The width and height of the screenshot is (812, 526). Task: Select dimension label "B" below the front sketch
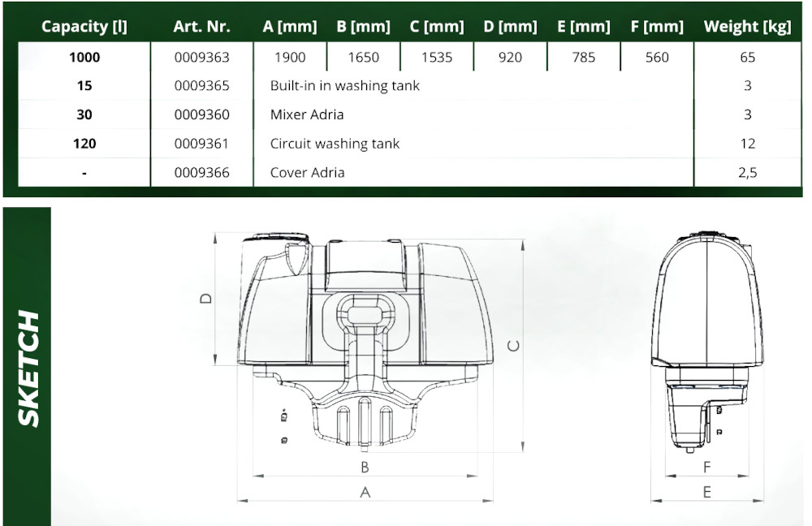(365, 468)
